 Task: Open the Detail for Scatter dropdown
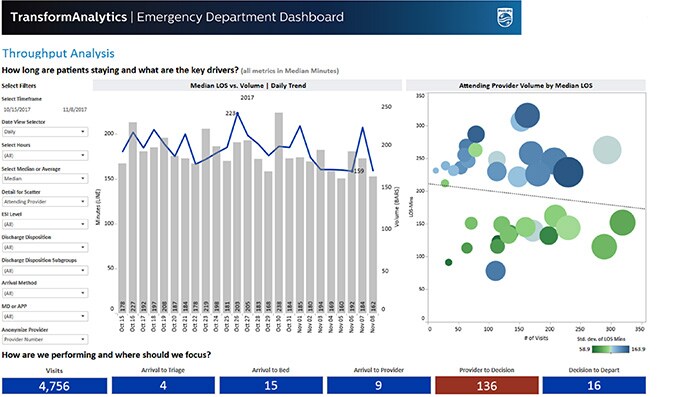pos(45,201)
